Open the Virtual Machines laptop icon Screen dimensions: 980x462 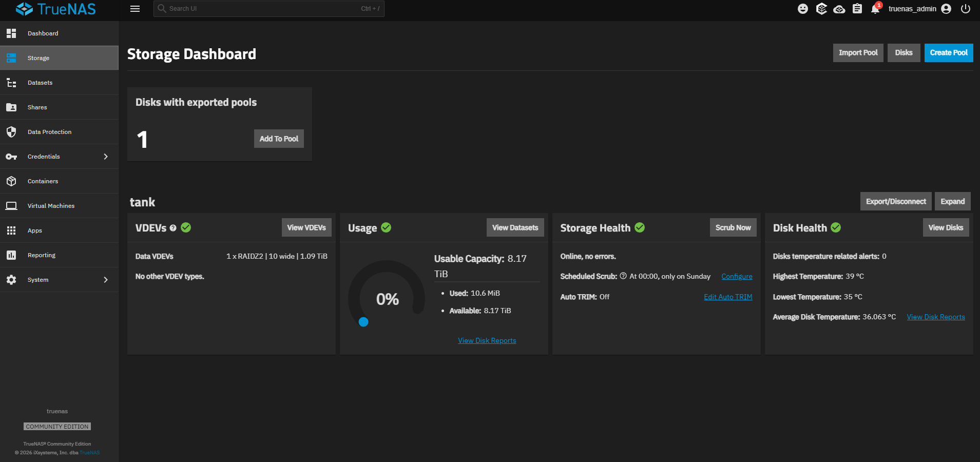click(11, 206)
